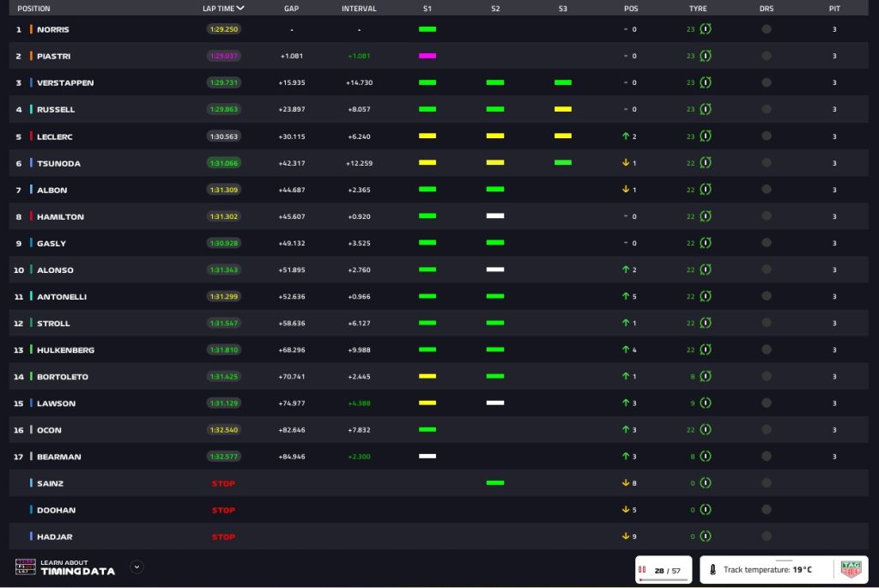This screenshot has height=588, width=879.
Task: Open the Lap Time column dropdown
Action: click(x=240, y=9)
